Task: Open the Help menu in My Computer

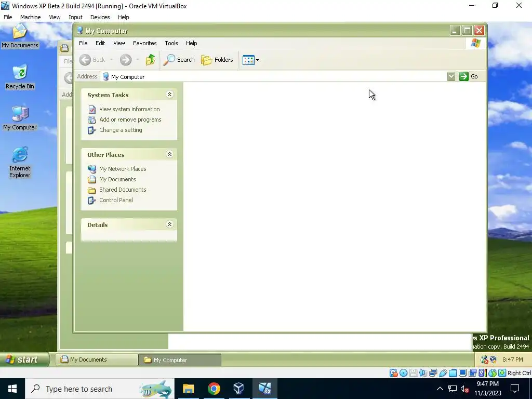Action: coord(191,43)
